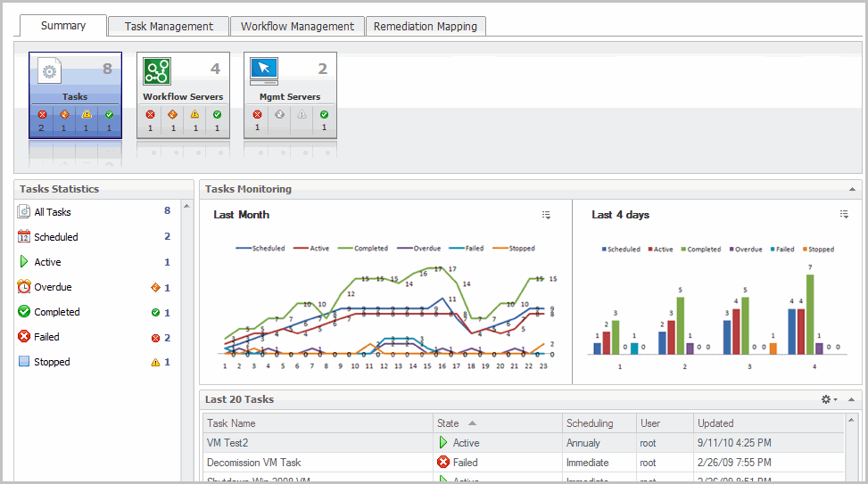Image resolution: width=868 pixels, height=484 pixels.
Task: Click the All Tasks icon in statistics
Action: click(24, 212)
